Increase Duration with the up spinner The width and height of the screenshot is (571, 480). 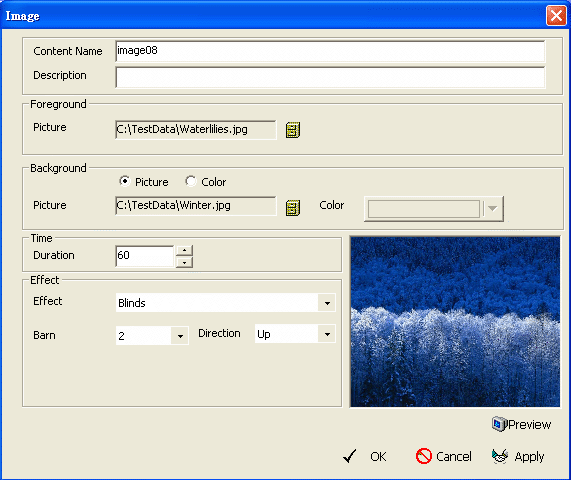[184, 250]
